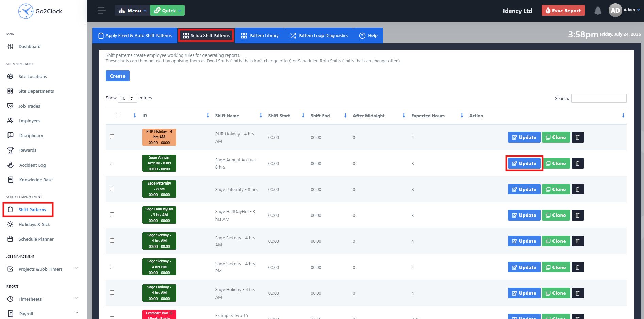The height and width of the screenshot is (319, 644).
Task: Open Pattern Loop Diagnostics tab
Action: [x=319, y=35]
